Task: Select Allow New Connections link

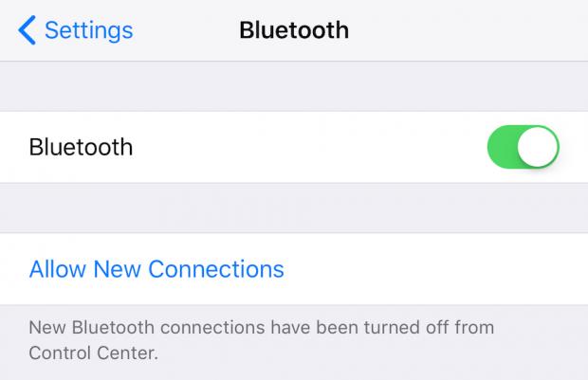Action: 156,269
